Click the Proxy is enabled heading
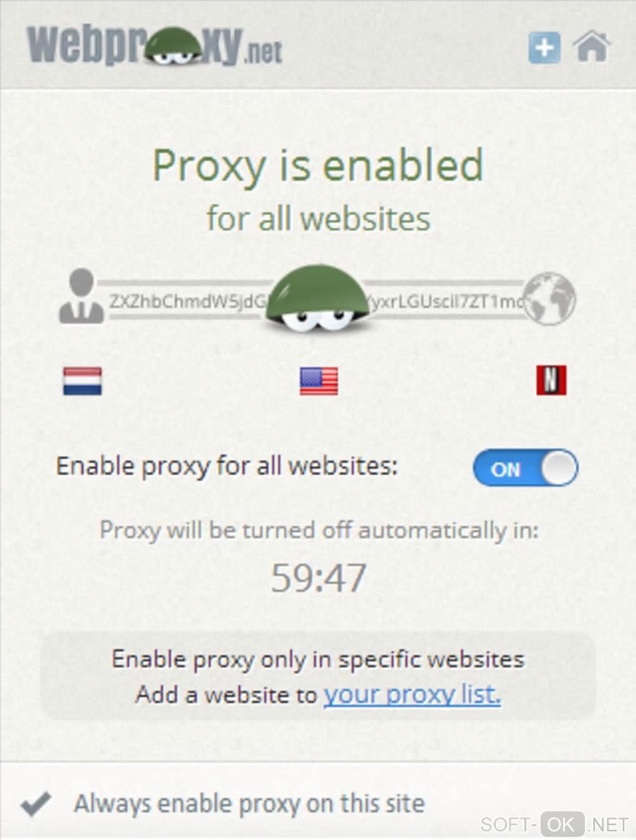This screenshot has height=840, width=636. click(x=318, y=165)
